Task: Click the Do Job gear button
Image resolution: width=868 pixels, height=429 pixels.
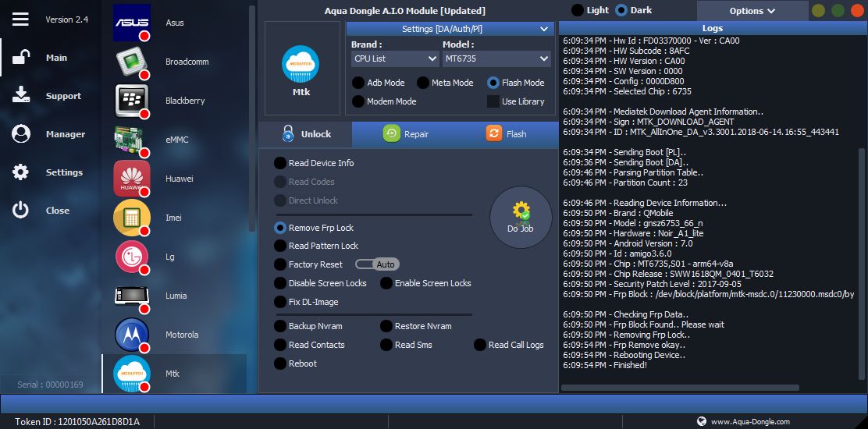Action: 521,218
